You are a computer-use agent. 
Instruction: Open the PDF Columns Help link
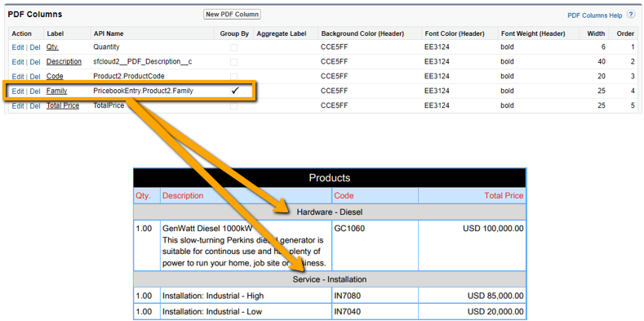click(595, 16)
